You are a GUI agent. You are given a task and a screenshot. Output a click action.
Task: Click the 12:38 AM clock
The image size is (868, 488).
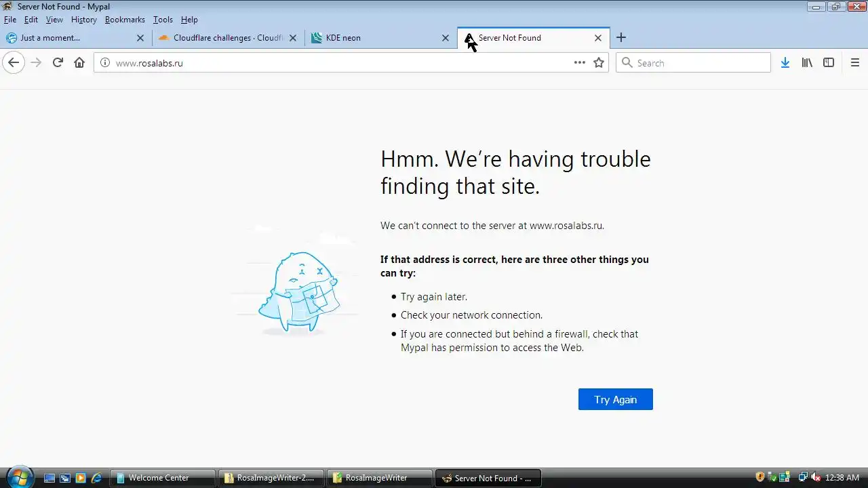coord(842,478)
